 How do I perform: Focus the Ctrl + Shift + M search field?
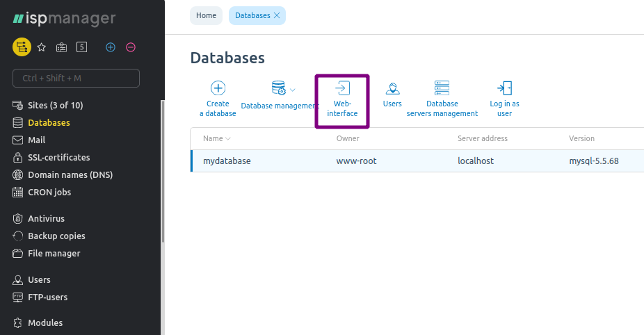(76, 78)
